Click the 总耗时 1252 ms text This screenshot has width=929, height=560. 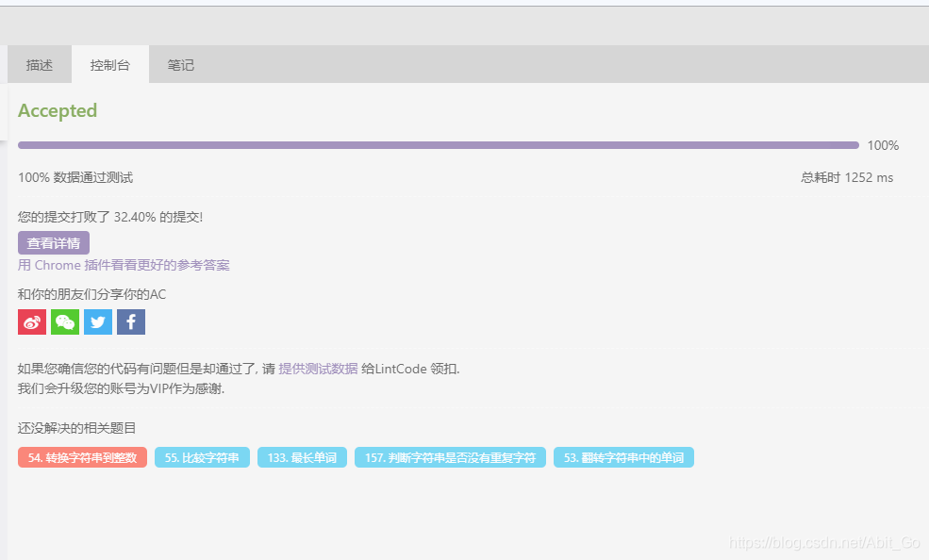click(x=847, y=177)
